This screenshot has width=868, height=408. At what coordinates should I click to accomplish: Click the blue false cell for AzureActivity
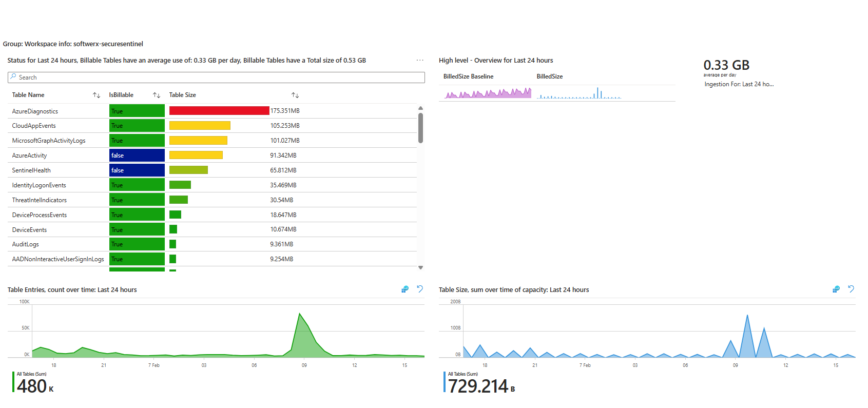coord(137,156)
